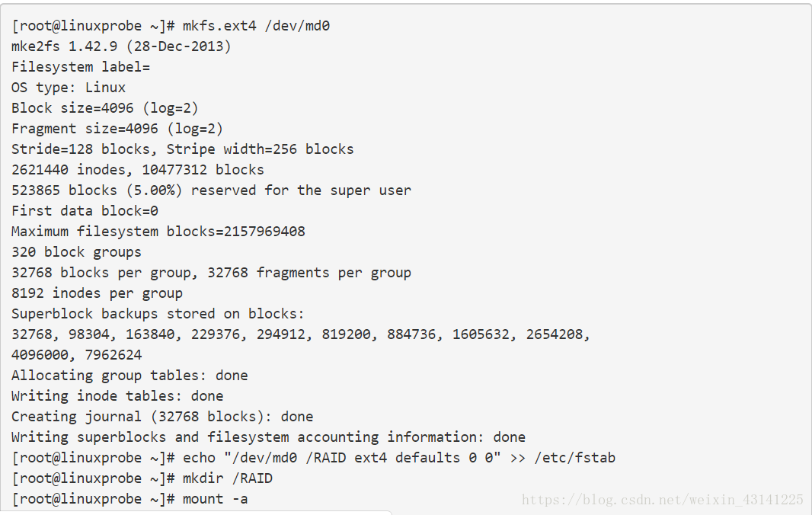The width and height of the screenshot is (812, 515).
Task: Click the mkdir /RAID command
Action: 142,478
